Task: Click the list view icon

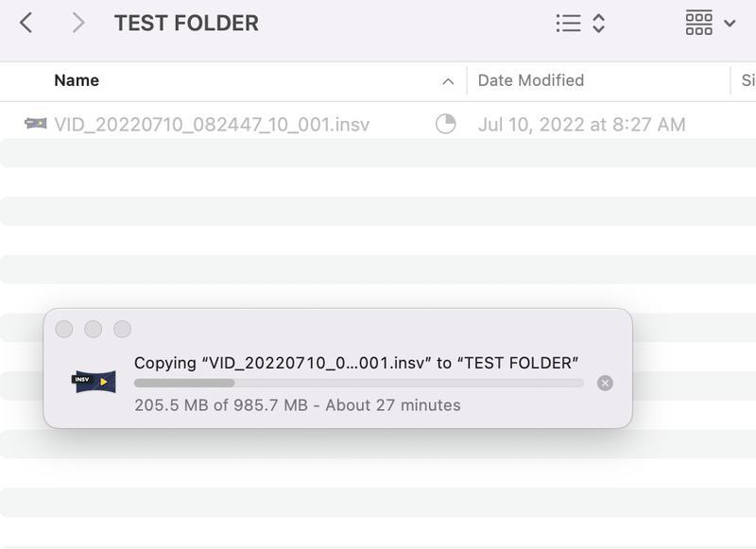Action: click(x=568, y=23)
